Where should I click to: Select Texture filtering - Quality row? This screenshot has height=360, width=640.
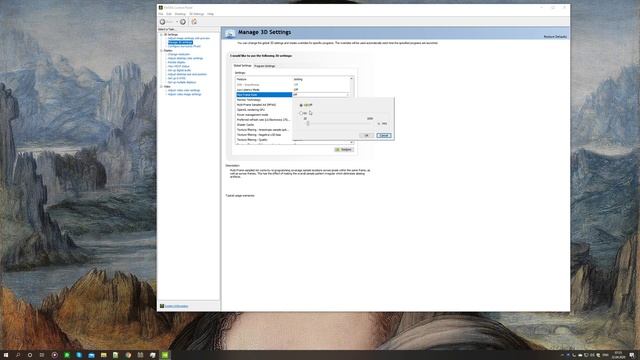264,140
